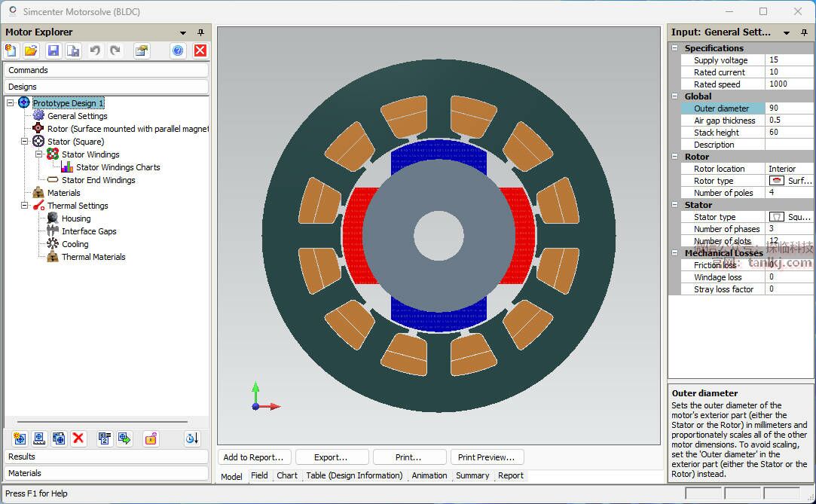Image resolution: width=816 pixels, height=504 pixels.
Task: Click the design sizing icon with ruler
Action: (x=39, y=438)
